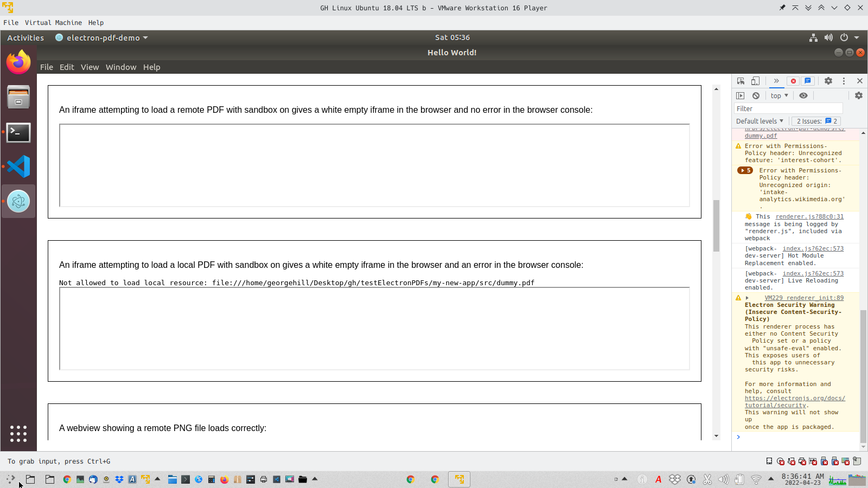Click inside the console Filter input field
Image resolution: width=868 pixels, height=488 pixels.
click(x=787, y=108)
